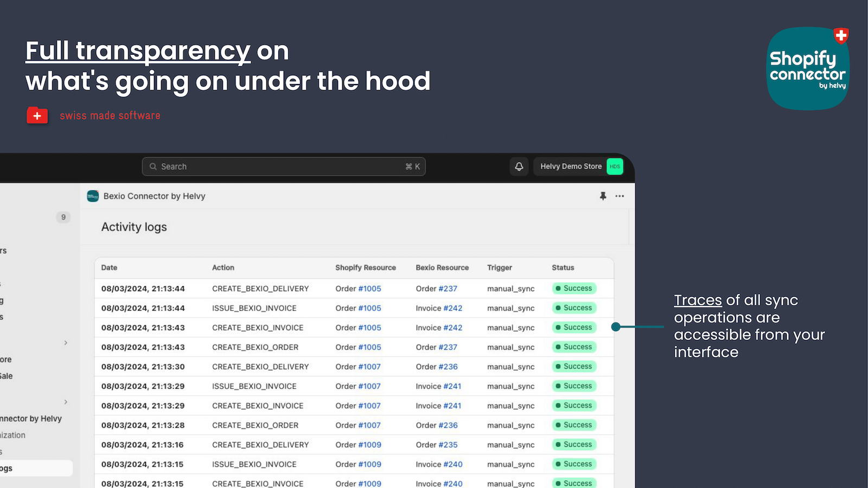Click the Activity logs heading
The width and height of the screenshot is (868, 488).
[x=134, y=227]
